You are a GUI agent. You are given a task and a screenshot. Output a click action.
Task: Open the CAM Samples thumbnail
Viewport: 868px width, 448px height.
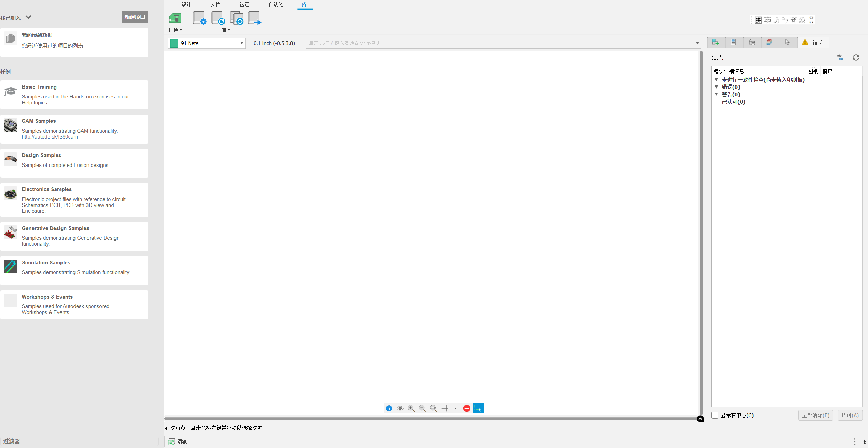11,125
